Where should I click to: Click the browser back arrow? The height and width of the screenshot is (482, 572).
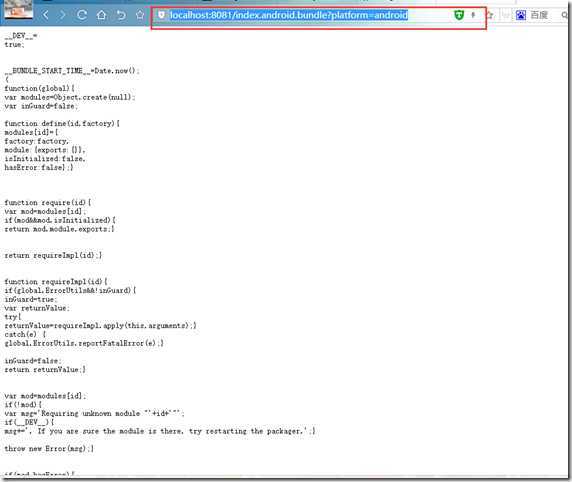click(46, 15)
